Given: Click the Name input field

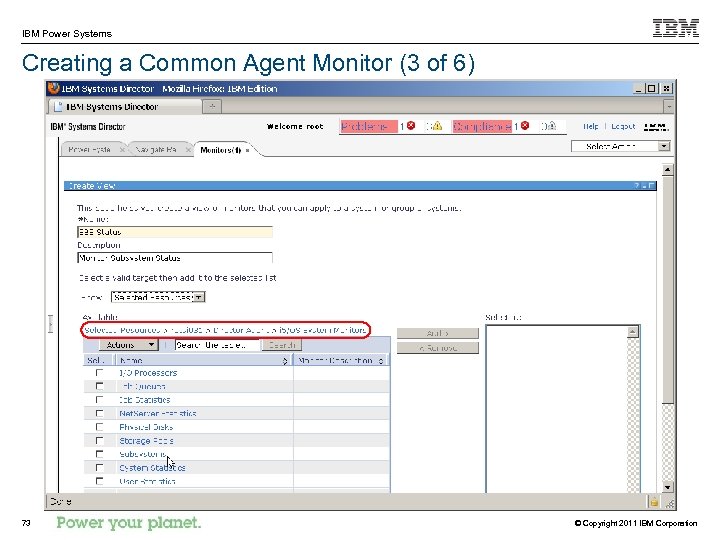Looking at the screenshot, I should pyautogui.click(x=174, y=232).
